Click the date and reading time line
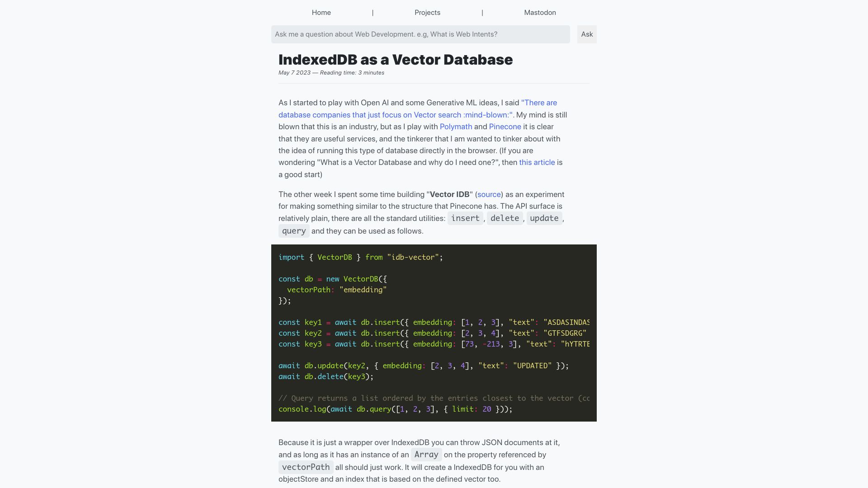868x488 pixels. point(331,73)
